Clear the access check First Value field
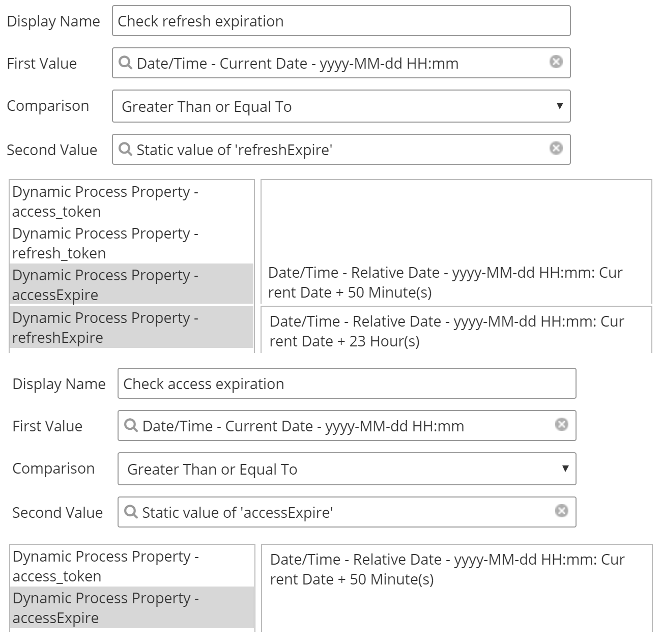The height and width of the screenshot is (644, 661). point(562,424)
